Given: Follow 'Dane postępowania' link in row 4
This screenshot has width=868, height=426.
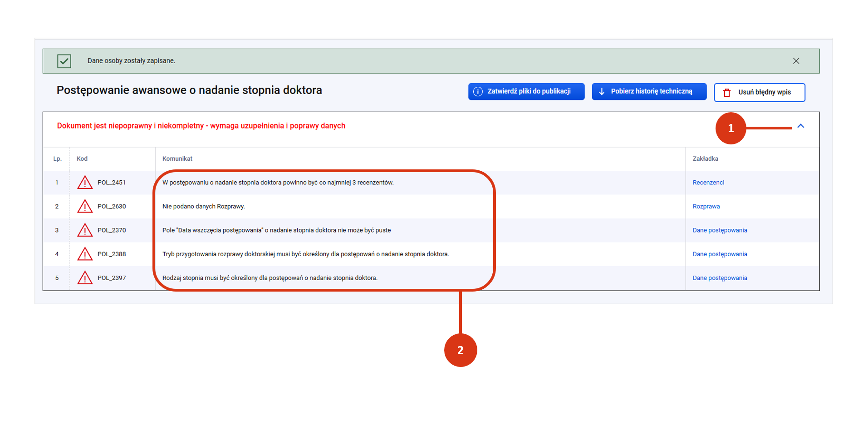Looking at the screenshot, I should coord(720,254).
